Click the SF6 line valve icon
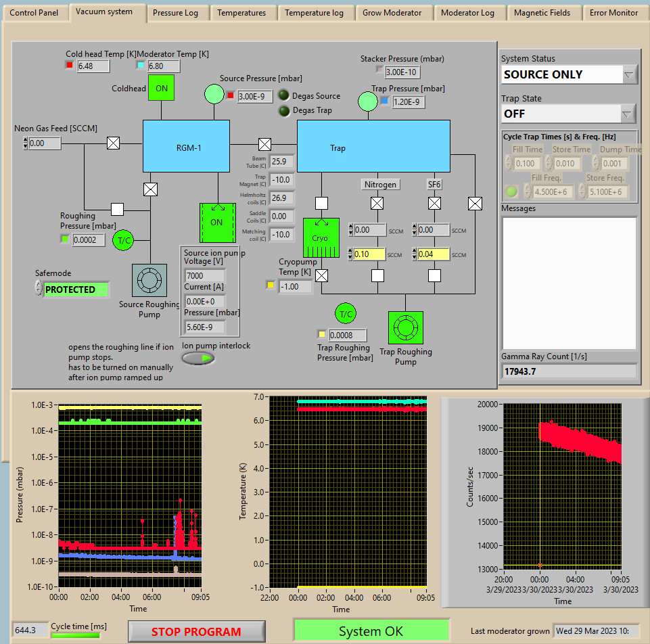The width and height of the screenshot is (650, 644). (434, 203)
